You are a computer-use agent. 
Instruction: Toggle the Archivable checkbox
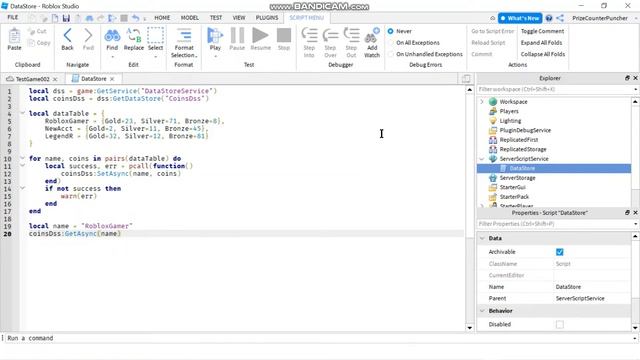(560, 252)
